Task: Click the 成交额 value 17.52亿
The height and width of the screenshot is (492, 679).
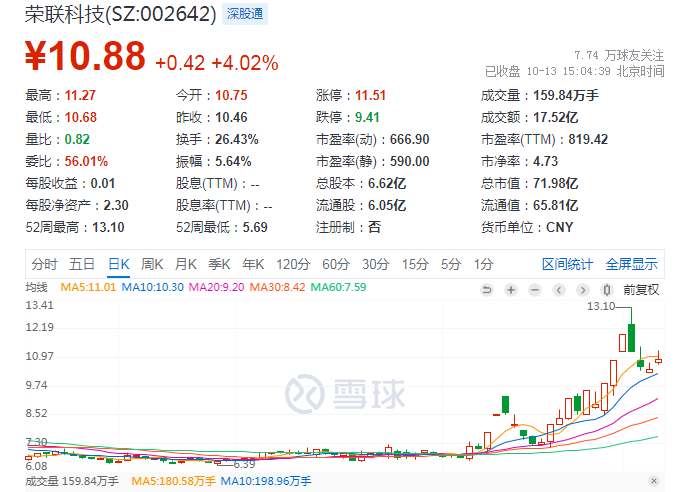Action: 556,117
